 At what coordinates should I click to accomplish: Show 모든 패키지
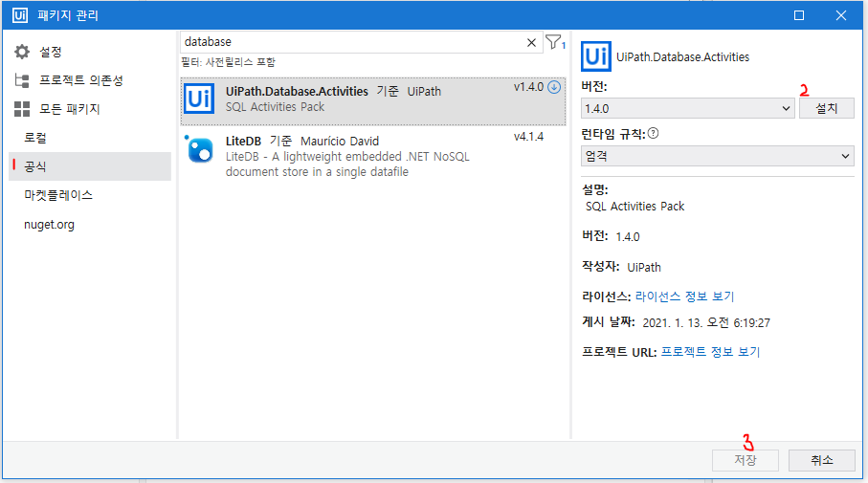(x=69, y=109)
